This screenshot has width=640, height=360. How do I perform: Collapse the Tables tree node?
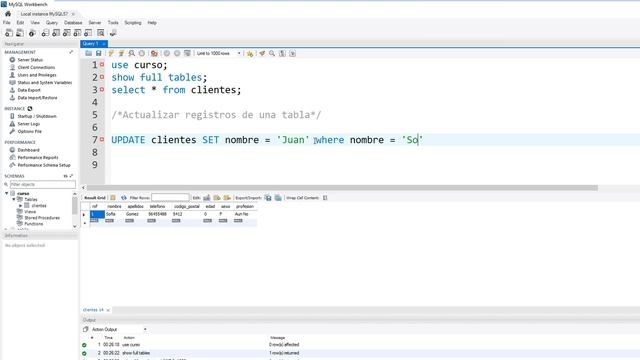click(13, 199)
